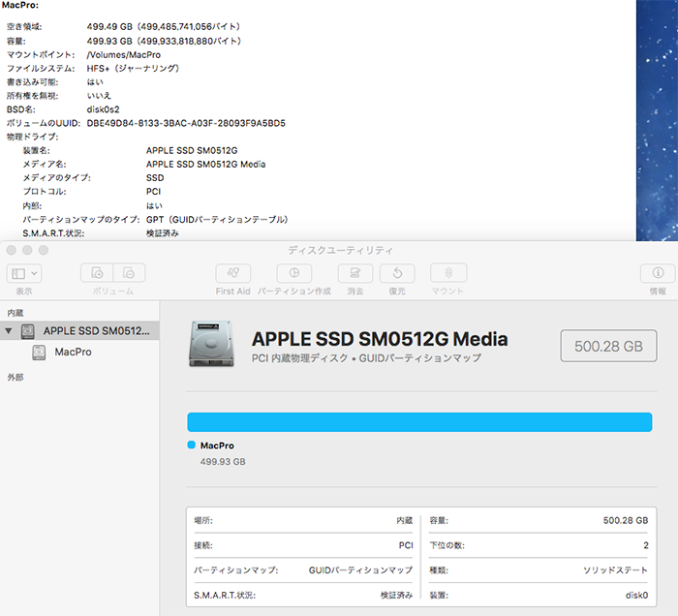Image resolution: width=678 pixels, height=616 pixels.
Task: Click the 内蔵 sidebar section header
Action: (x=15, y=313)
